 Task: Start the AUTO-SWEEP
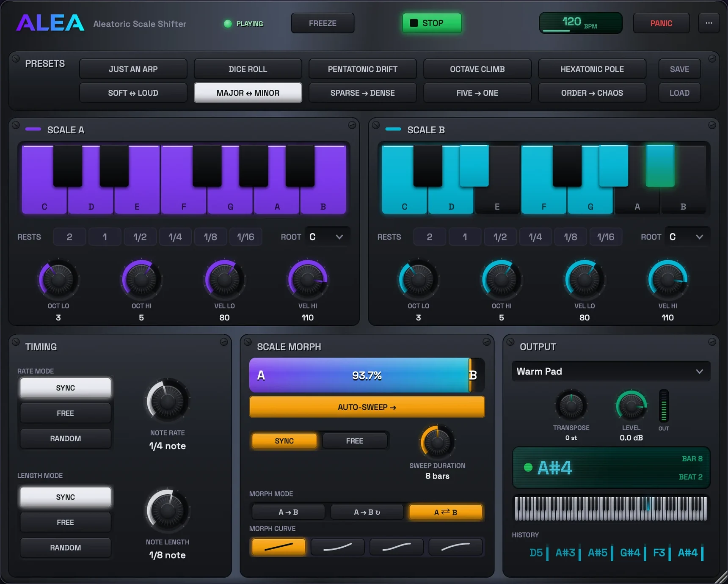click(367, 407)
